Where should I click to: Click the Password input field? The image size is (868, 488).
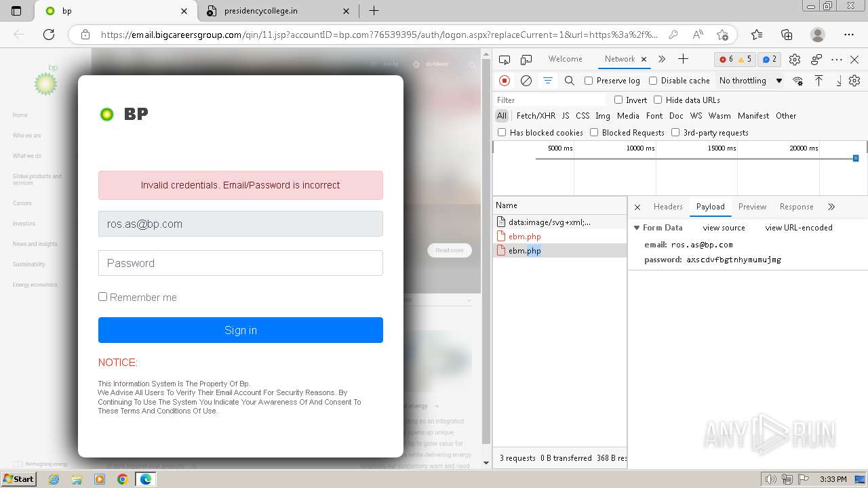click(x=241, y=263)
